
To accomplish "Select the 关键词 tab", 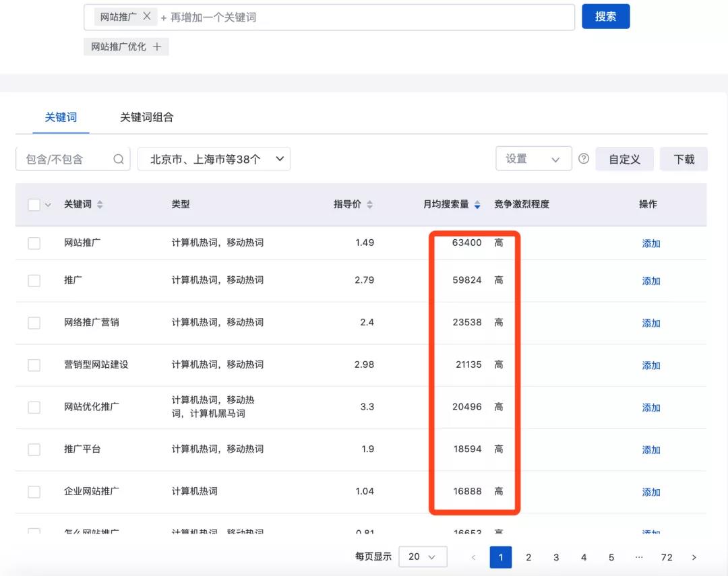I will tap(61, 117).
